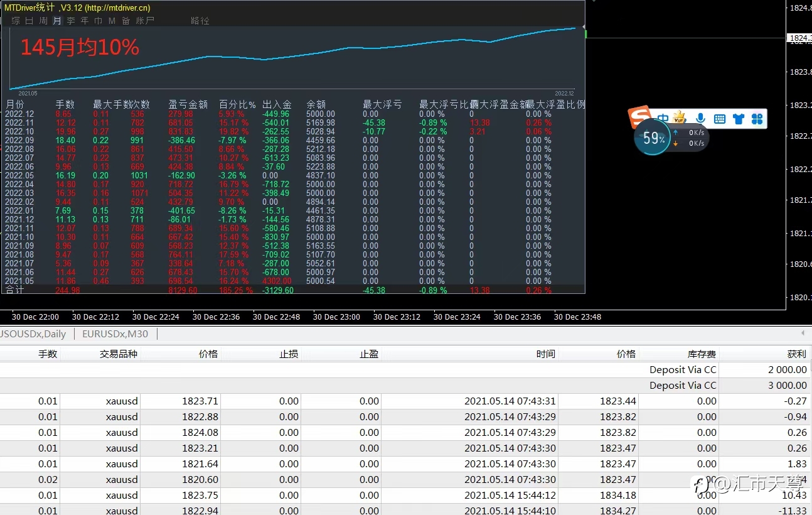The height and width of the screenshot is (515, 812).
Task: Switch to the 备 tab
Action: click(x=126, y=21)
